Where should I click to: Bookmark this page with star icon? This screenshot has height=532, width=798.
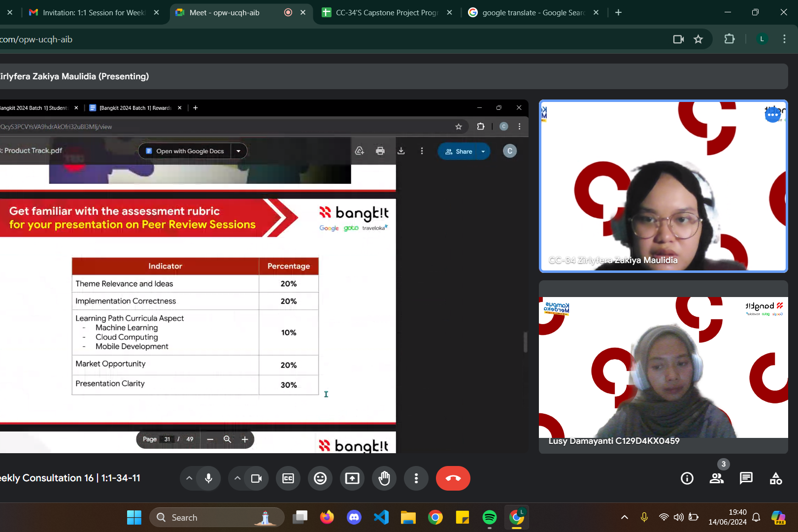click(698, 39)
